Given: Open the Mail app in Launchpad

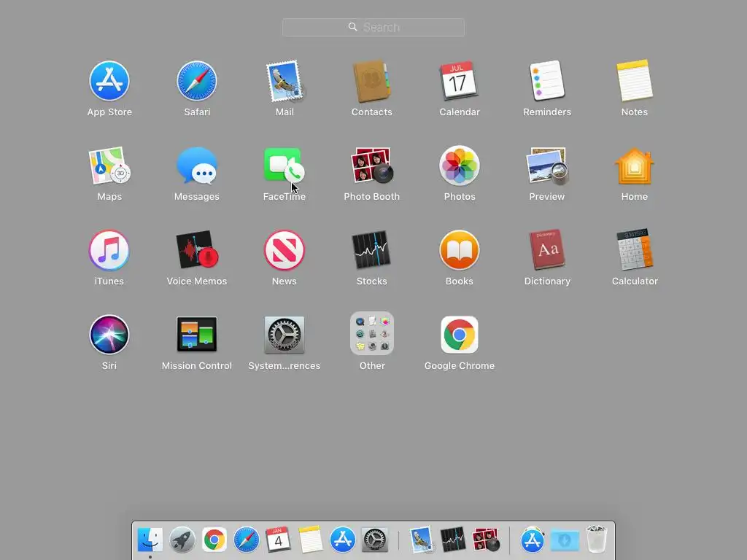Looking at the screenshot, I should [x=285, y=81].
